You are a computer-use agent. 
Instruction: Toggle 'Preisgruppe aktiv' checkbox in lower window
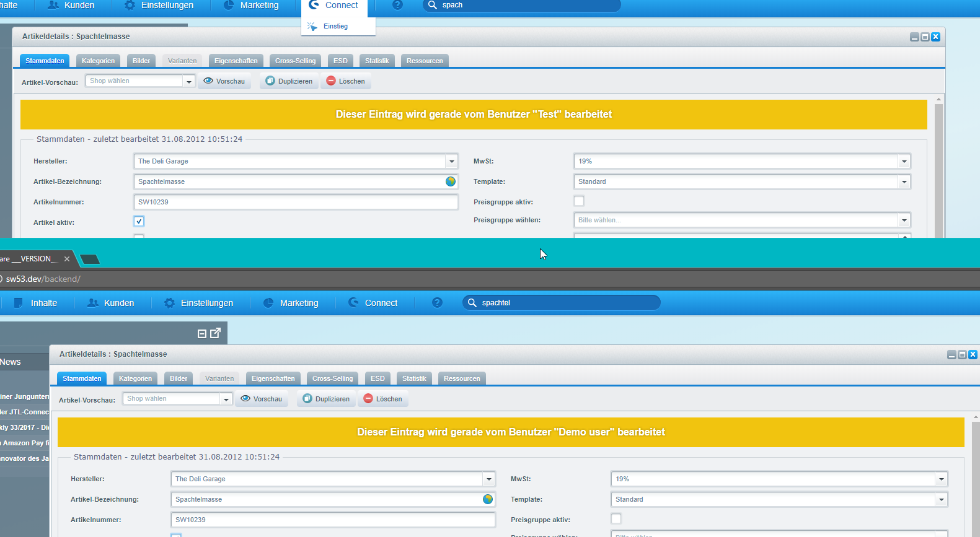tap(616, 518)
